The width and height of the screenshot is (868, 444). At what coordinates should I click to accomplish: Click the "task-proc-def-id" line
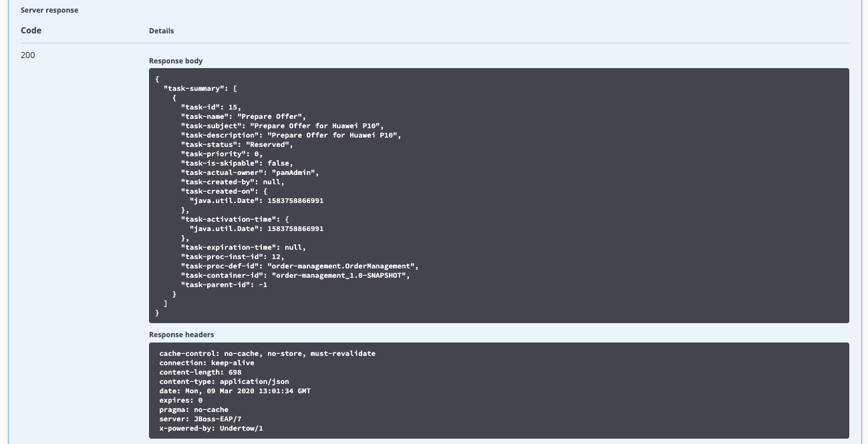(299, 266)
